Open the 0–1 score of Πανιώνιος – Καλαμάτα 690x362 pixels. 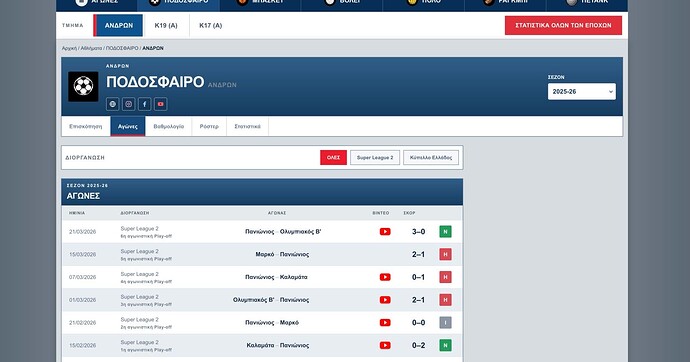(418, 277)
